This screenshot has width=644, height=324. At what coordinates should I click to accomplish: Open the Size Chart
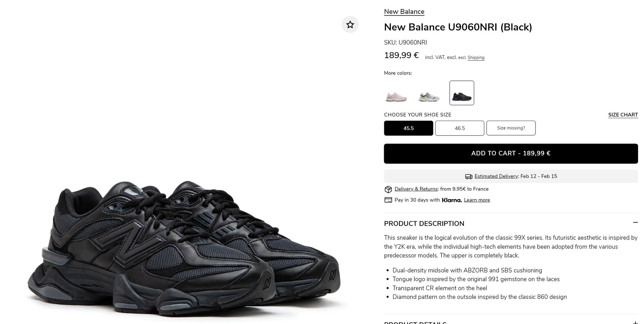pos(623,115)
